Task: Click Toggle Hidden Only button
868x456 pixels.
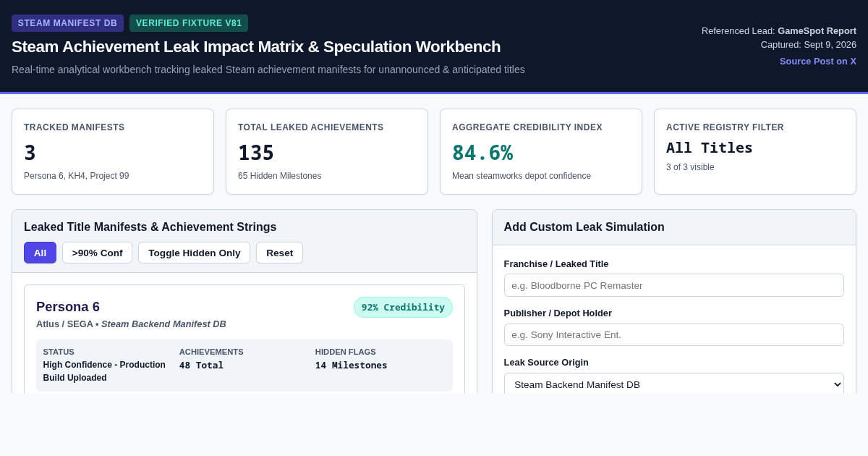Action: [194, 253]
